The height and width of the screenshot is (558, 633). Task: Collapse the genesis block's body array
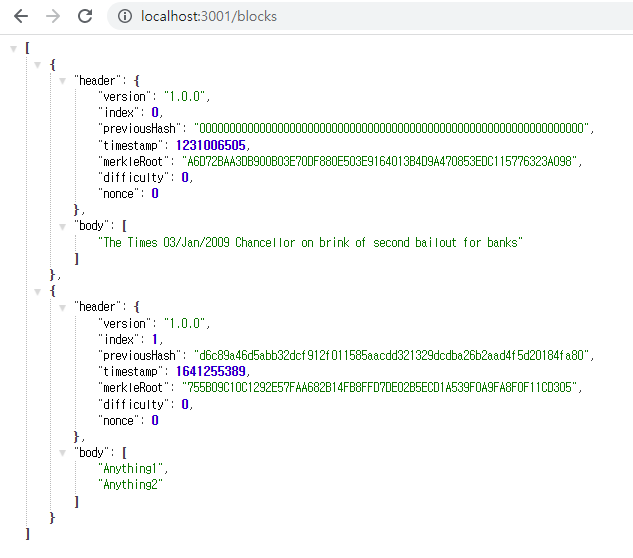tap(62, 226)
